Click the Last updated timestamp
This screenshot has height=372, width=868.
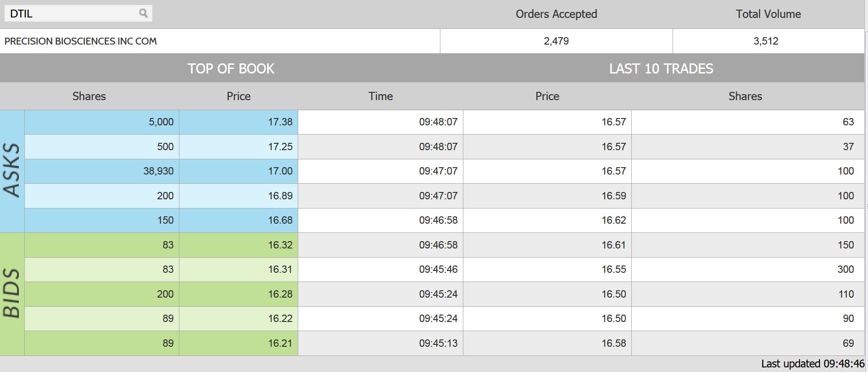pyautogui.click(x=812, y=364)
